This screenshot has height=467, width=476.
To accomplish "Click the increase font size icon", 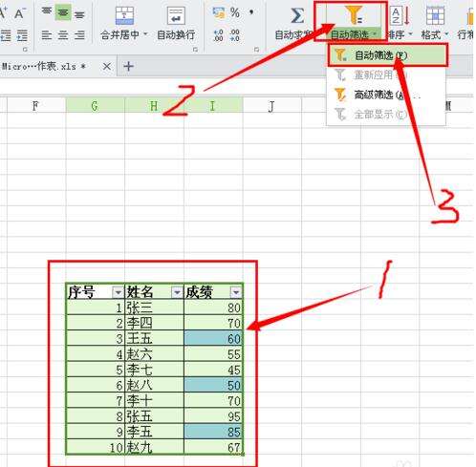I will pos(3,13).
